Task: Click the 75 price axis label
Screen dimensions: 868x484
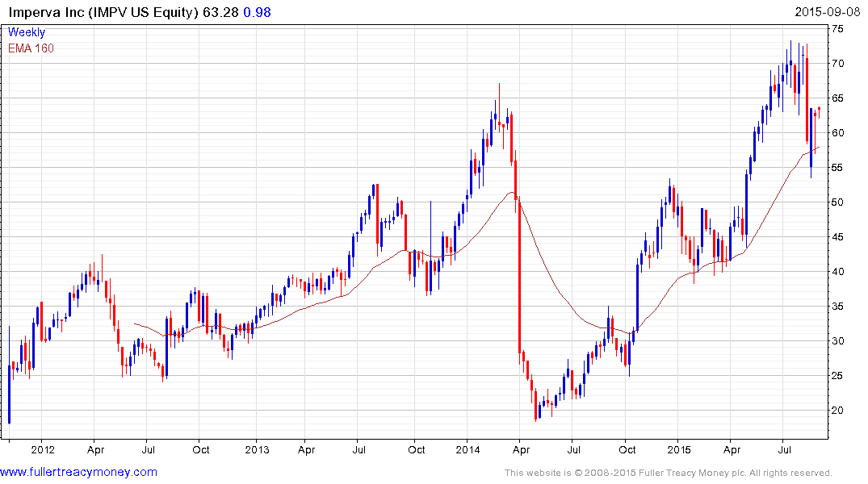Action: [838, 29]
